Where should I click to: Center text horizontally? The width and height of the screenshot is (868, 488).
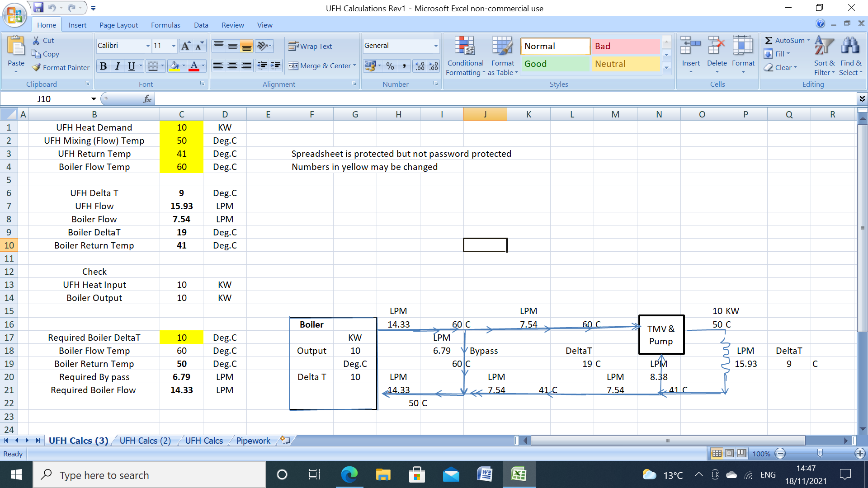[232, 66]
